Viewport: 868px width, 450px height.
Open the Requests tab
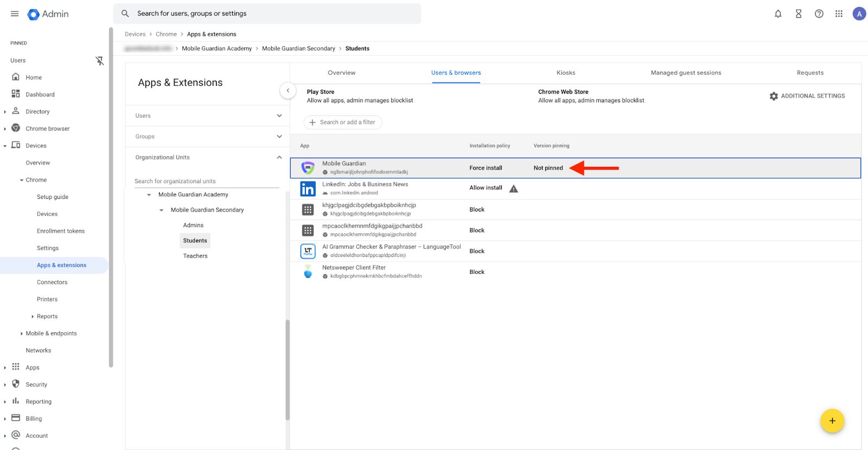click(810, 73)
